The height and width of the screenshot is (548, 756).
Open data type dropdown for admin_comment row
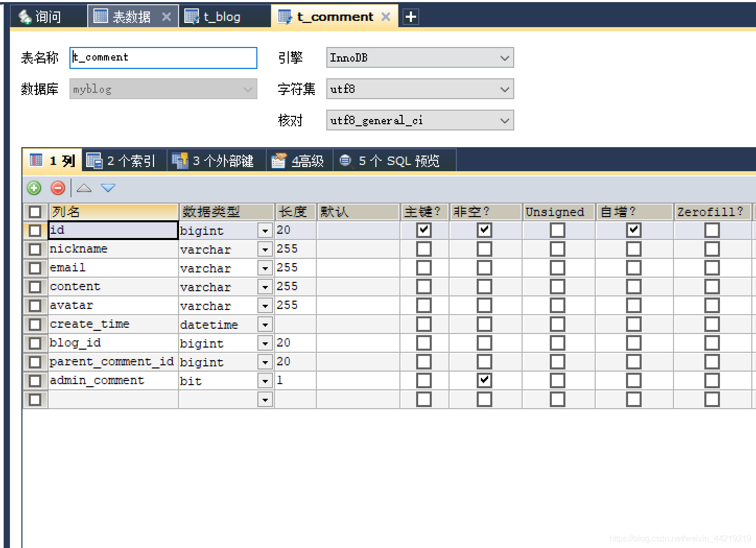click(x=265, y=381)
